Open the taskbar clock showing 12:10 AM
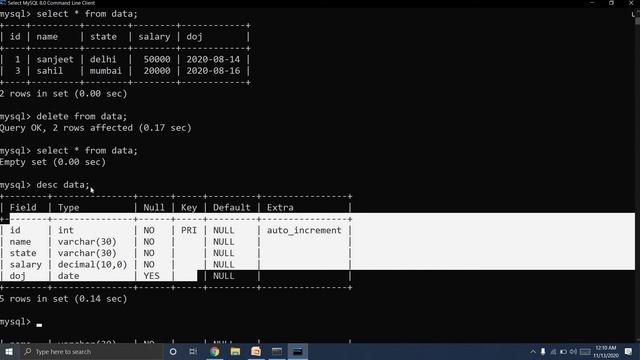The width and height of the screenshot is (640, 360). pos(606,351)
